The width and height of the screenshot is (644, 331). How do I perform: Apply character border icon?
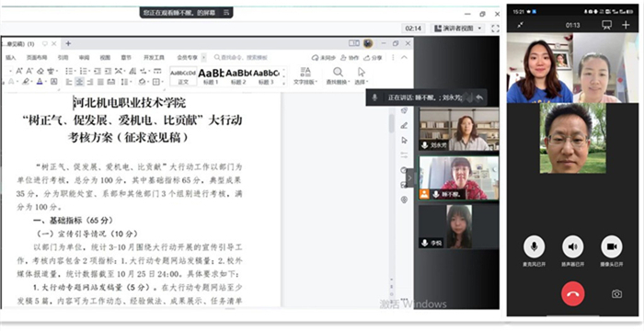coord(53,82)
